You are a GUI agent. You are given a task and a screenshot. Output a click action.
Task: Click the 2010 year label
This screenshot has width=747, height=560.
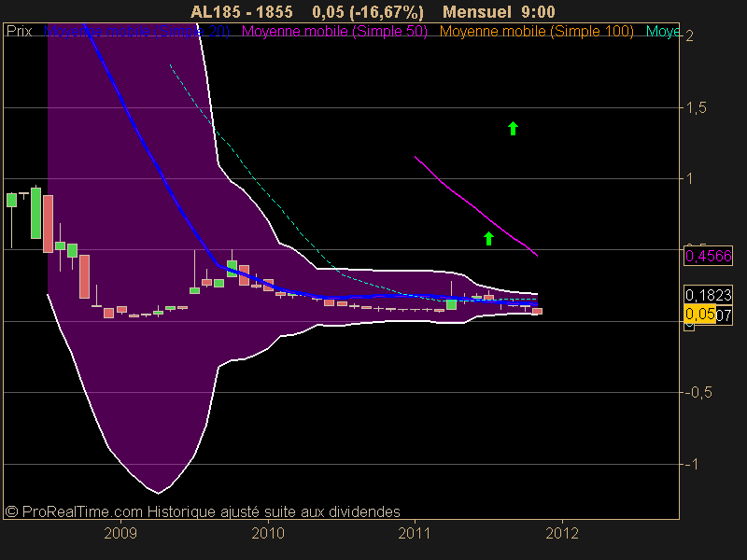(268, 533)
